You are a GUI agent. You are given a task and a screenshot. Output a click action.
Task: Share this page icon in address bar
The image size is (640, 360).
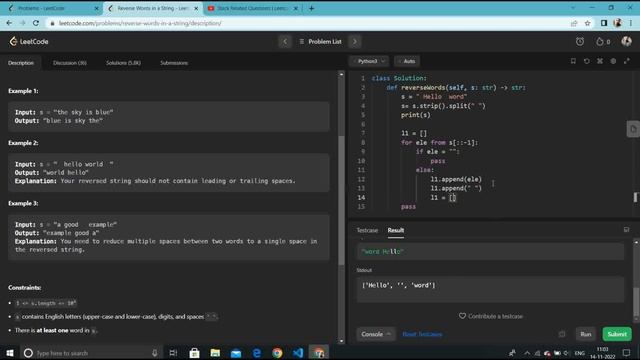pyautogui.click(x=574, y=23)
